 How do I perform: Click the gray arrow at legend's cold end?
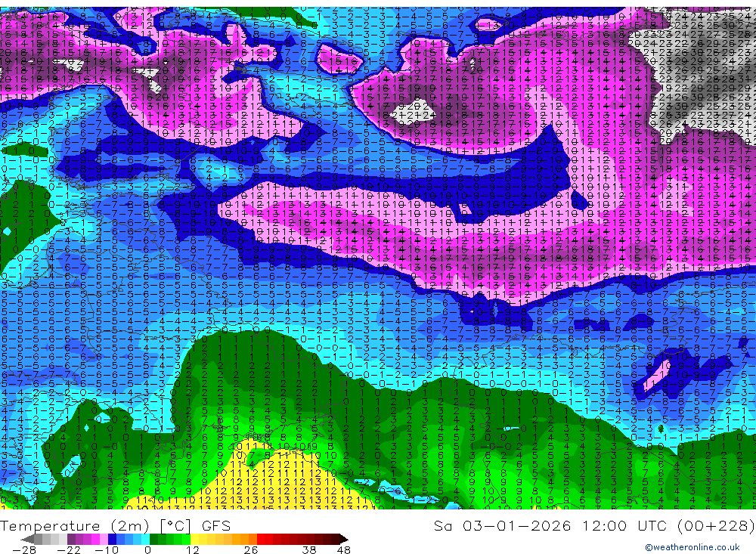point(27,539)
